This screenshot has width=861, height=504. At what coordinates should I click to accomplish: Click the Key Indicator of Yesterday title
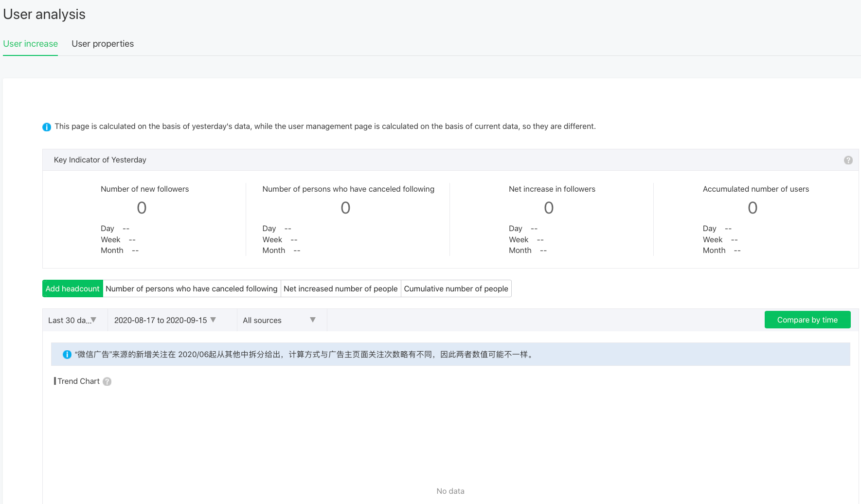[100, 160]
